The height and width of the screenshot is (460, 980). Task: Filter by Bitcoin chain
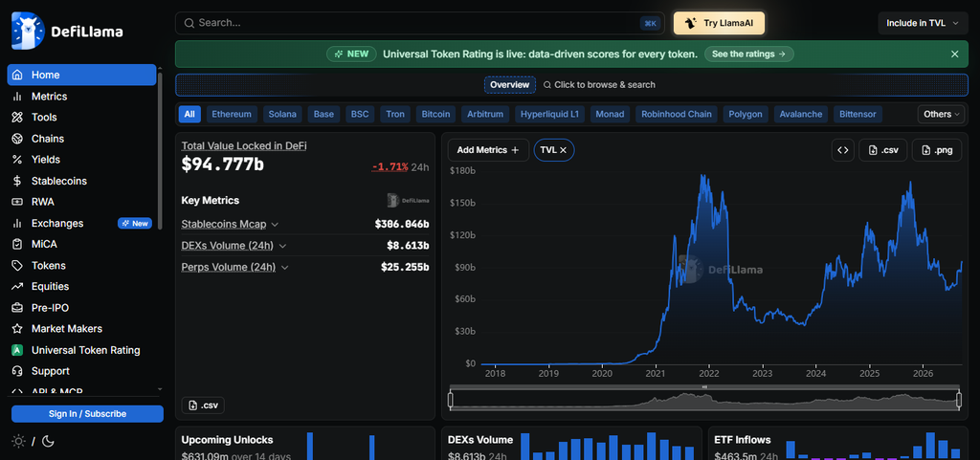(x=435, y=114)
